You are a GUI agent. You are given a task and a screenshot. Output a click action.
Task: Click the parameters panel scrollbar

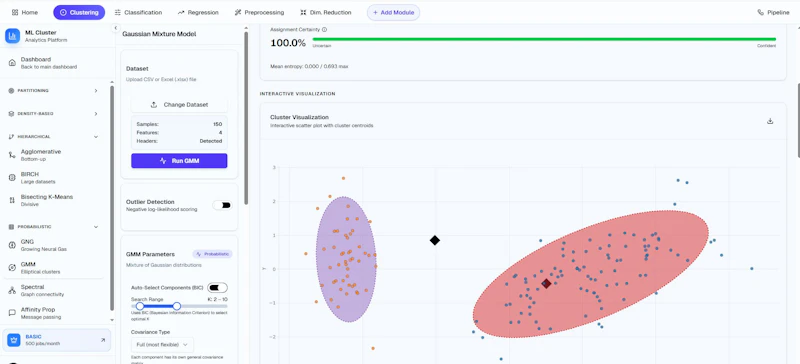pos(246,117)
